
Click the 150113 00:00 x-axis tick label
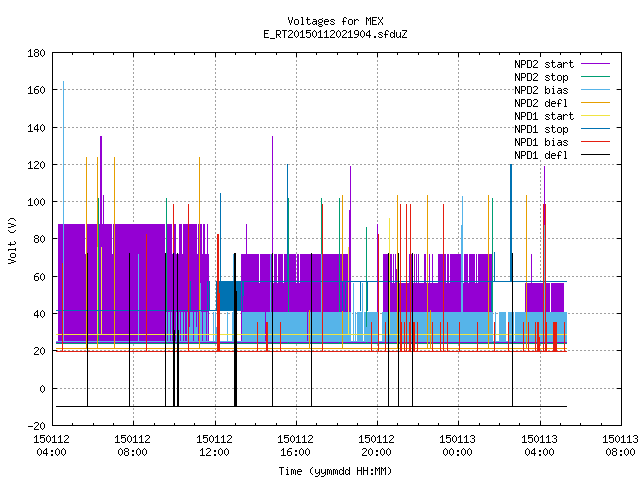click(x=458, y=446)
